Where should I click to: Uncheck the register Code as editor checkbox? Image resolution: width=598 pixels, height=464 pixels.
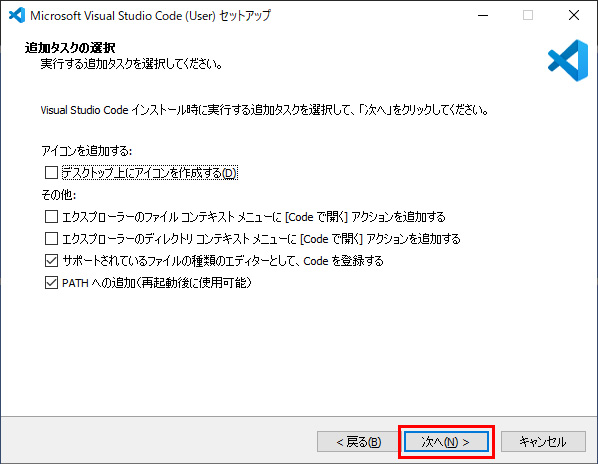51,261
